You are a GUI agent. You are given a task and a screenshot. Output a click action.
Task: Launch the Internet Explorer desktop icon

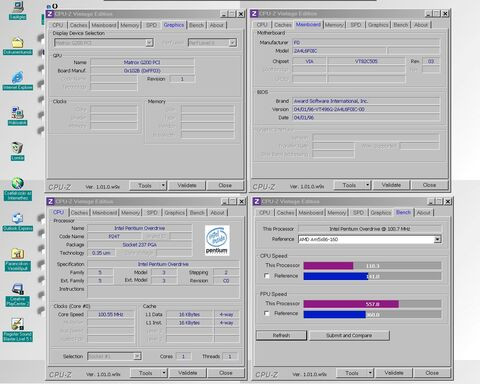coord(17,80)
